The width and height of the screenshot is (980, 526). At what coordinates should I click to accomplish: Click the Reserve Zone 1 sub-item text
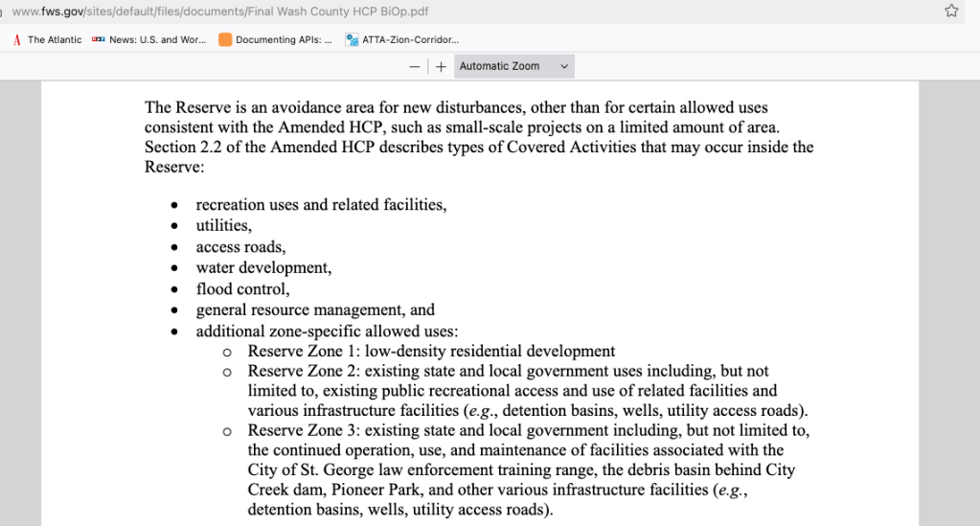[431, 352]
